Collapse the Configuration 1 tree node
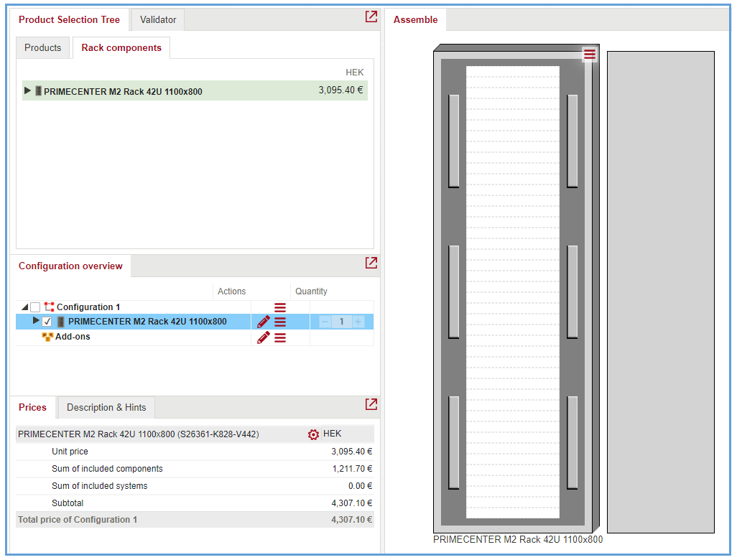Viewport: 737px width, 560px height. click(24, 307)
